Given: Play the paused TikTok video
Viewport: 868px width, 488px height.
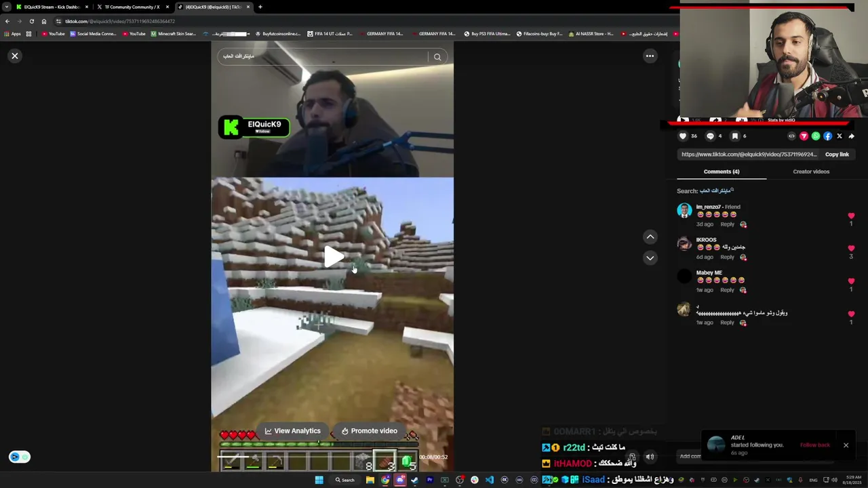Looking at the screenshot, I should [333, 257].
